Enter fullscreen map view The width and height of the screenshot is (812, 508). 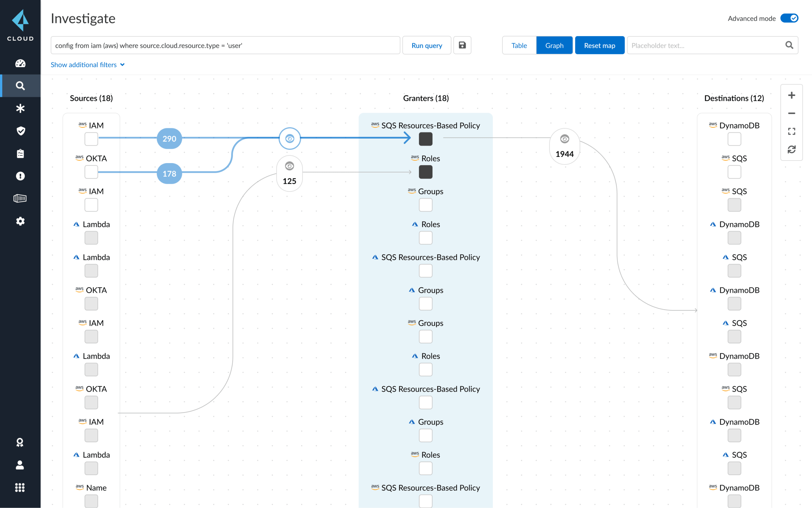tap(792, 131)
